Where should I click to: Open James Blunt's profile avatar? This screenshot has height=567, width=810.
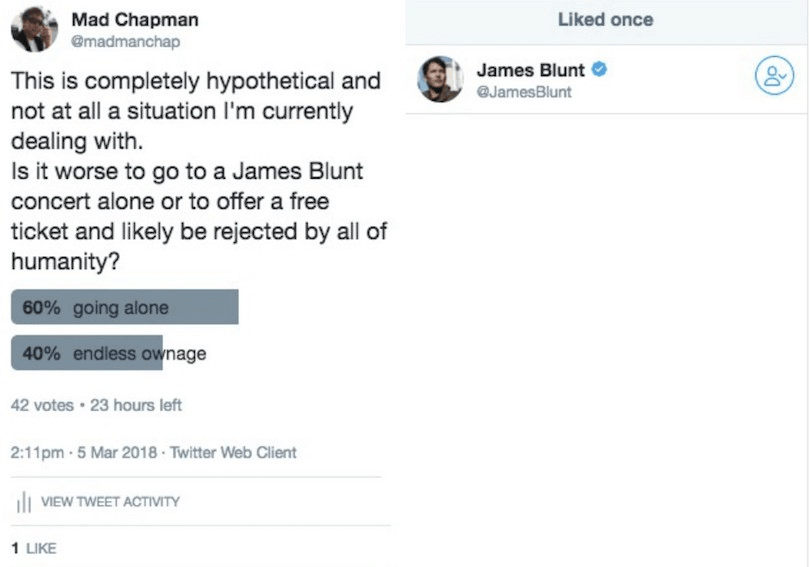point(440,79)
